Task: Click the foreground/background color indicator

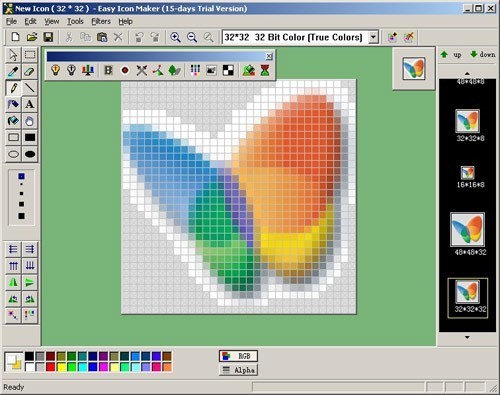Action: click(x=14, y=362)
